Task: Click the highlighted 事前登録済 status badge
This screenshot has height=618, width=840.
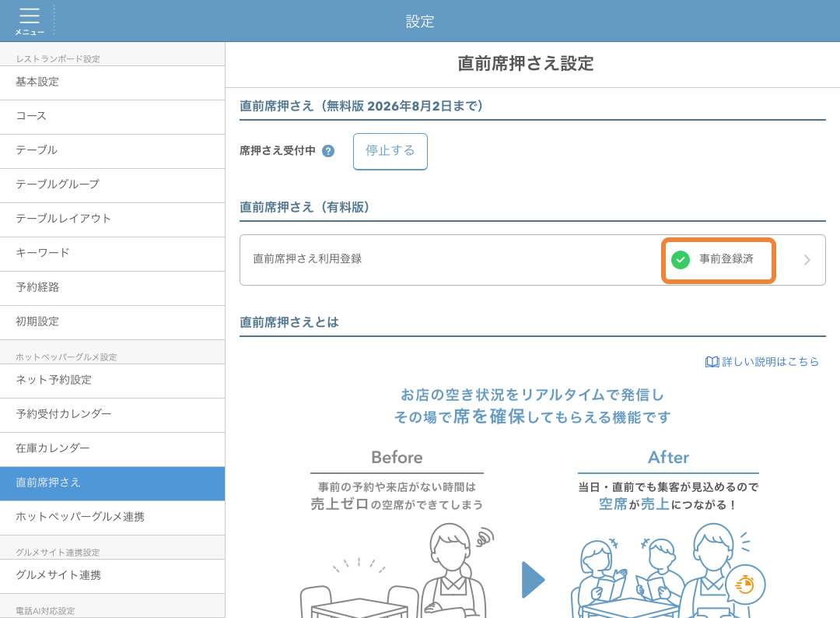Action: (717, 260)
